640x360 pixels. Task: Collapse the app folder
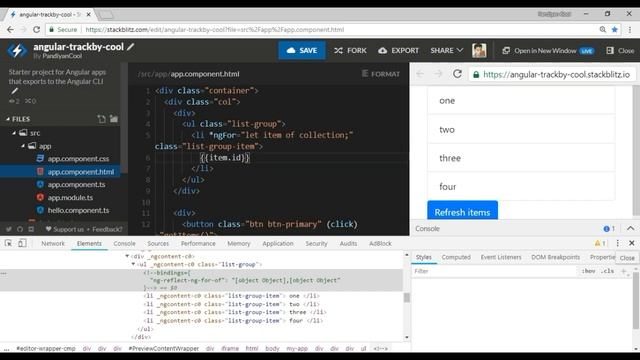coord(23,146)
